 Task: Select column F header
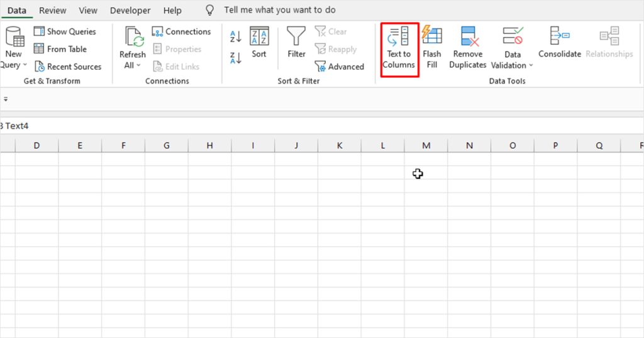pos(123,145)
